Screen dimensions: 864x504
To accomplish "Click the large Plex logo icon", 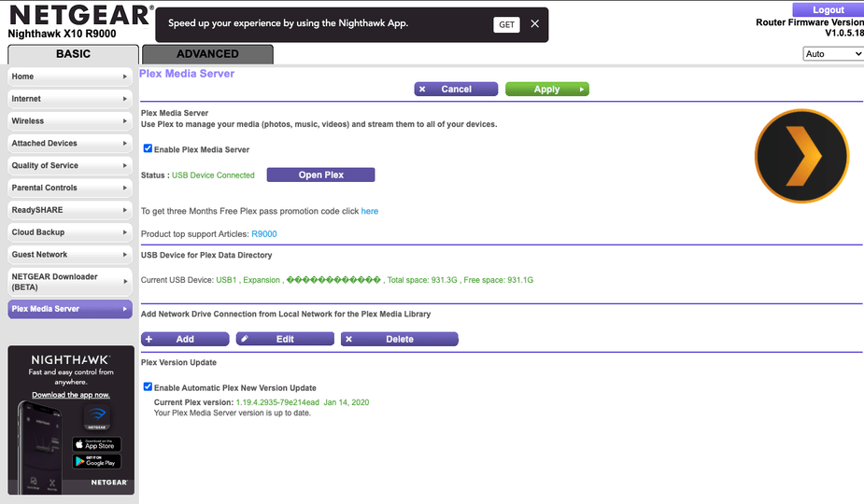I will tap(801, 156).
